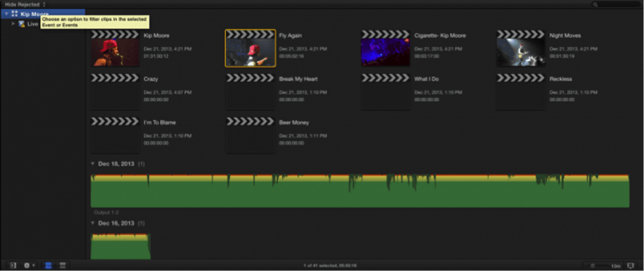Open the Hide Rejected filter pop-up menu
644x271 pixels.
click(25, 5)
